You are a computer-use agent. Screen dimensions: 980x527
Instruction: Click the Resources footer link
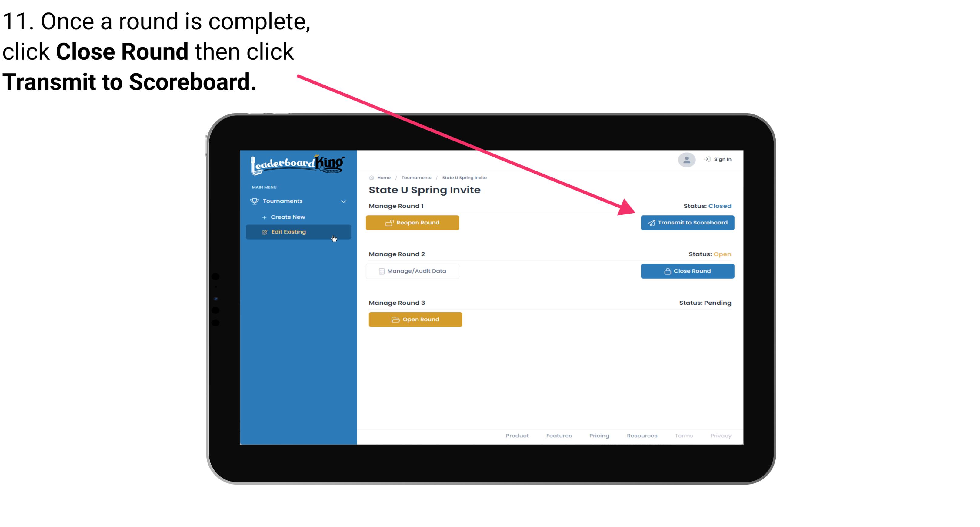(x=642, y=436)
